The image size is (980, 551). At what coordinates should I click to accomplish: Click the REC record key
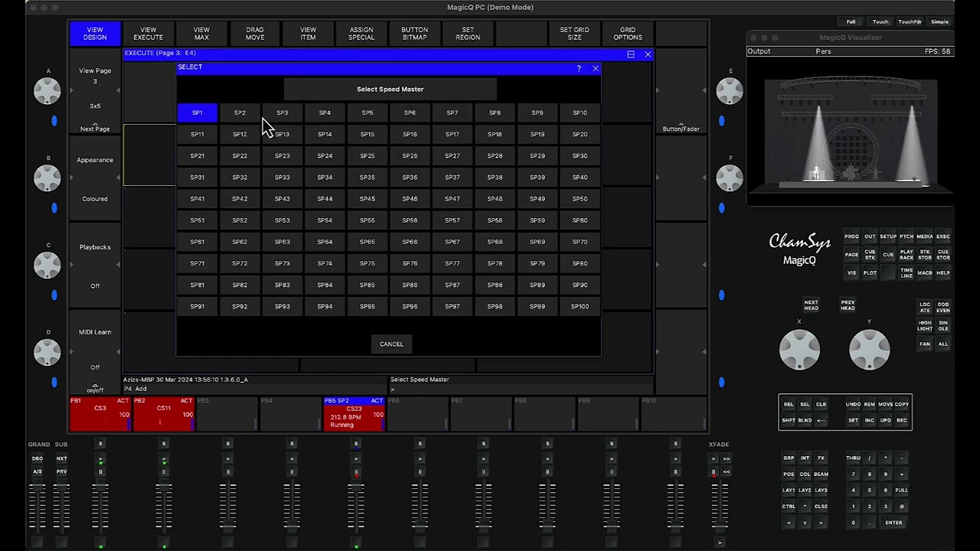coord(902,420)
